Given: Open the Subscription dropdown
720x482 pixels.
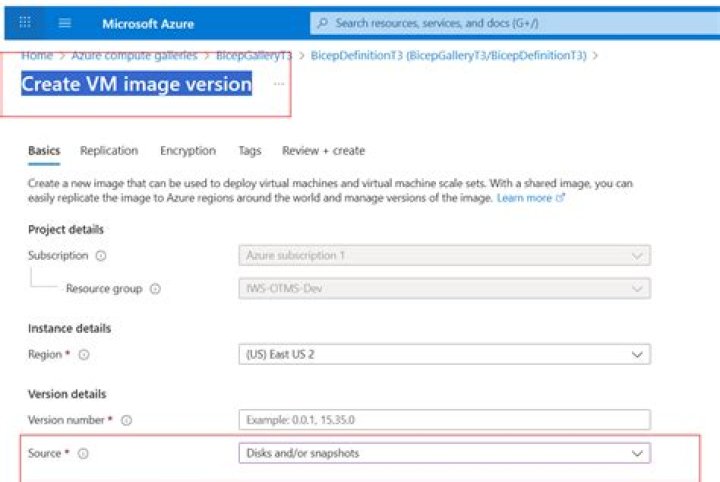Looking at the screenshot, I should (x=444, y=256).
